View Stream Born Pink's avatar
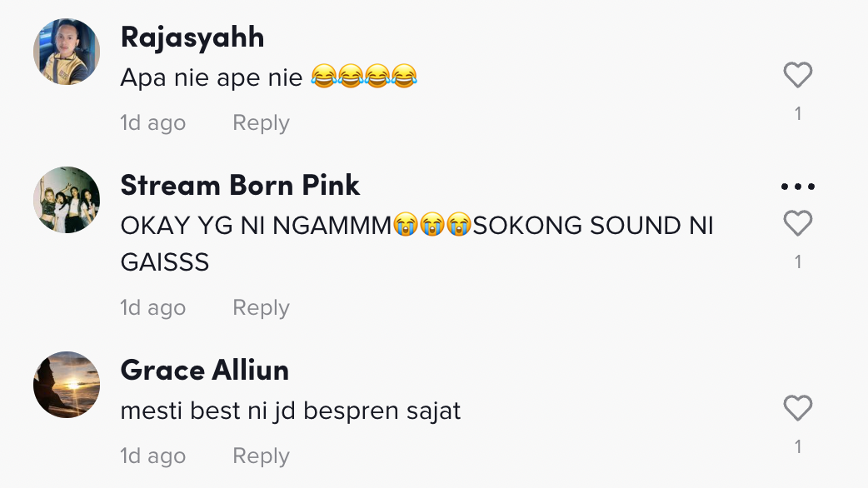 (x=67, y=200)
